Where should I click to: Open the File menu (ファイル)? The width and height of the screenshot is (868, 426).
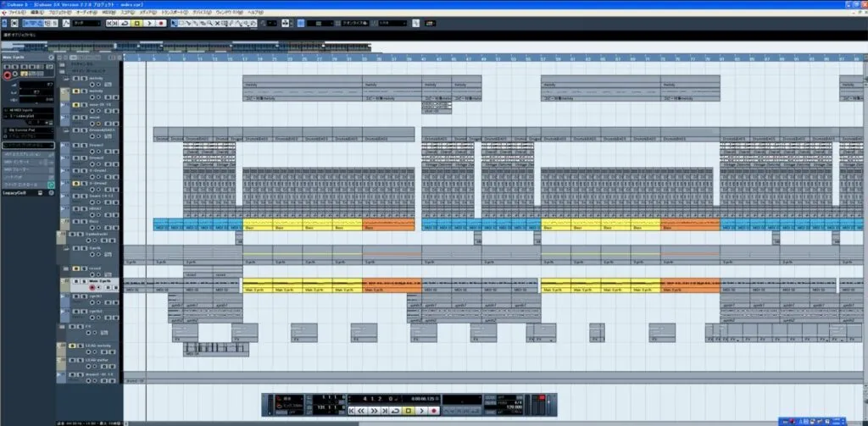click(13, 14)
